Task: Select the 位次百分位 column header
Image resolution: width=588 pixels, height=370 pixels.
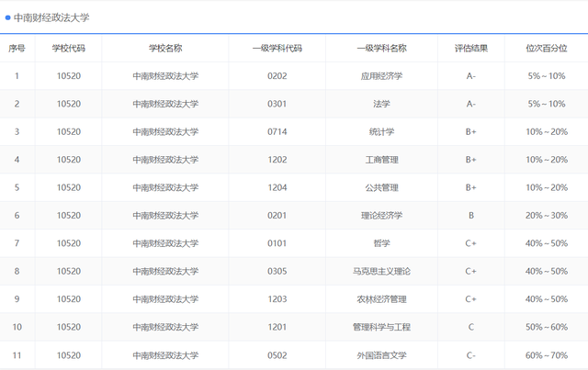Action: click(x=547, y=48)
